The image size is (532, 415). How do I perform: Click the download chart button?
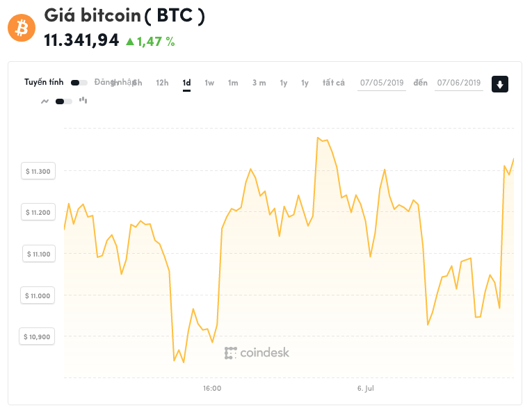[x=500, y=84]
